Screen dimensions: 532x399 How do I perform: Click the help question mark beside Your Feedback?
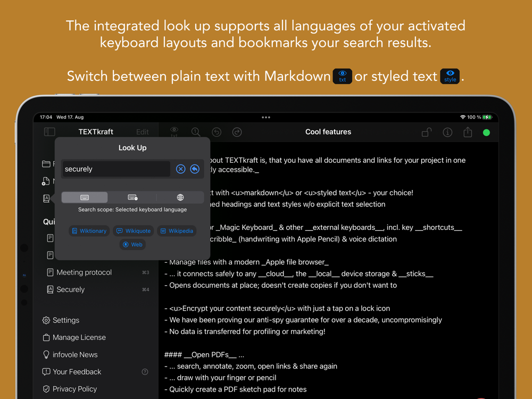(x=145, y=372)
